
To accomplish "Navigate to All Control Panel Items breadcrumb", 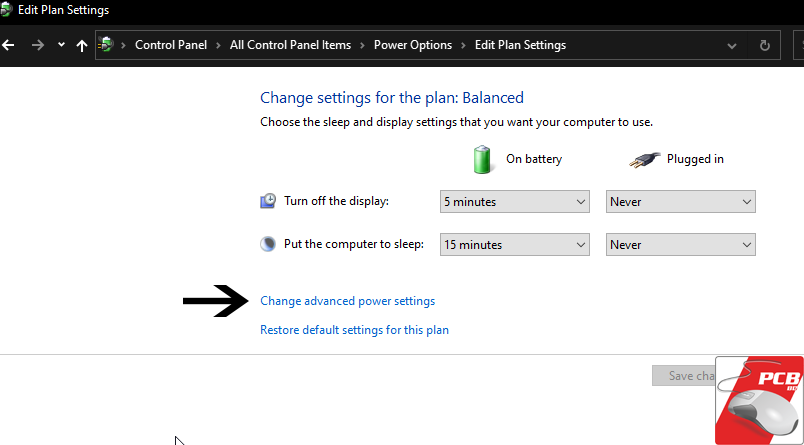I will click(x=290, y=45).
